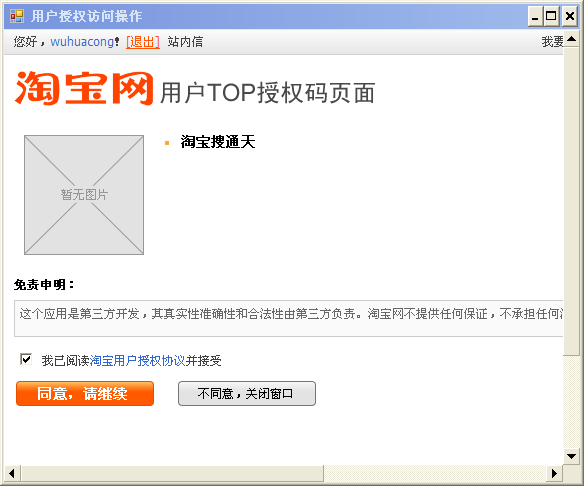584x486 pixels.
Task: Click the vertical scrollbar thumb
Action: pyautogui.click(x=572, y=201)
